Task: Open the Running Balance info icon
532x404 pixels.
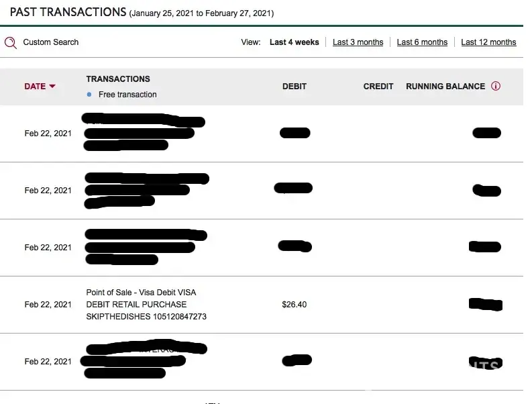Action: click(x=496, y=86)
